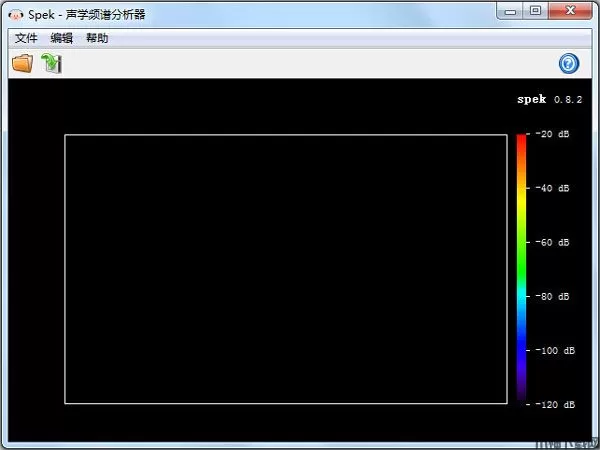Click the -80 dB scale label
This screenshot has height=450, width=600.
tap(552, 297)
